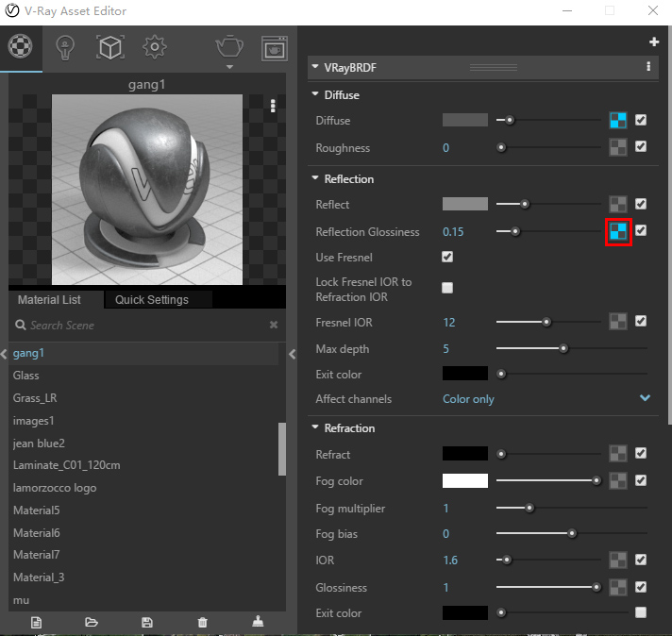Collapse the VRayBRDF layer
This screenshot has width=672, height=636.
(x=315, y=67)
